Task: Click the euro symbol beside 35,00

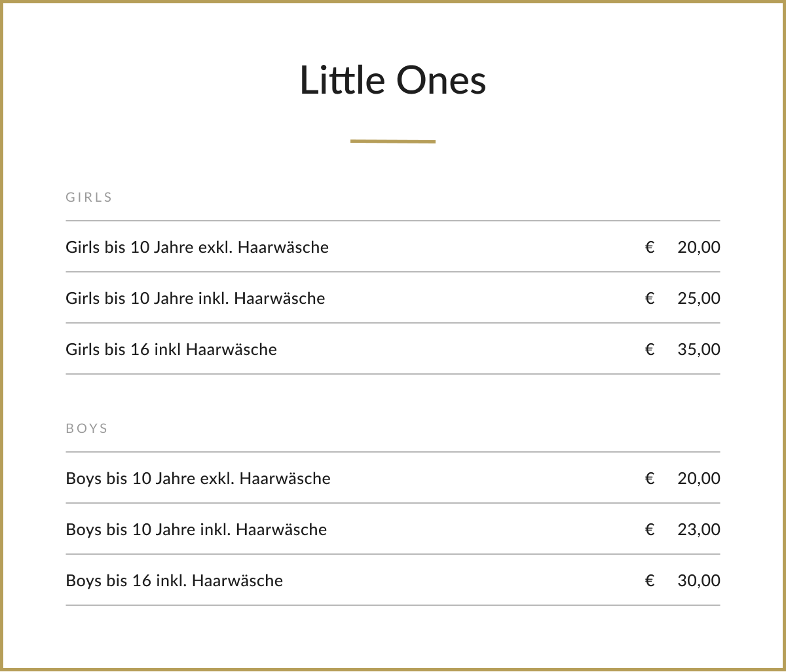Action: tap(650, 349)
